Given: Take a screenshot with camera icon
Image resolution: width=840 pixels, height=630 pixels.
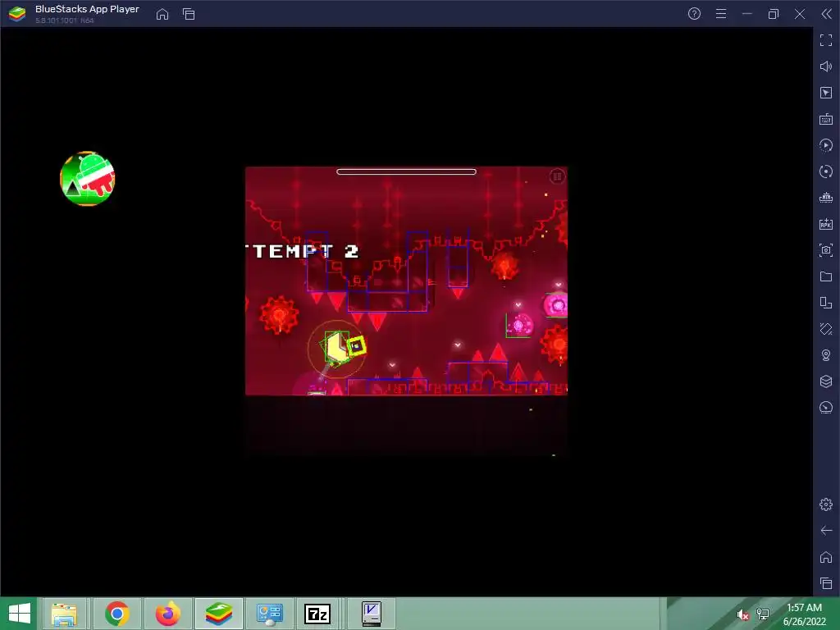Looking at the screenshot, I should pyautogui.click(x=826, y=250).
